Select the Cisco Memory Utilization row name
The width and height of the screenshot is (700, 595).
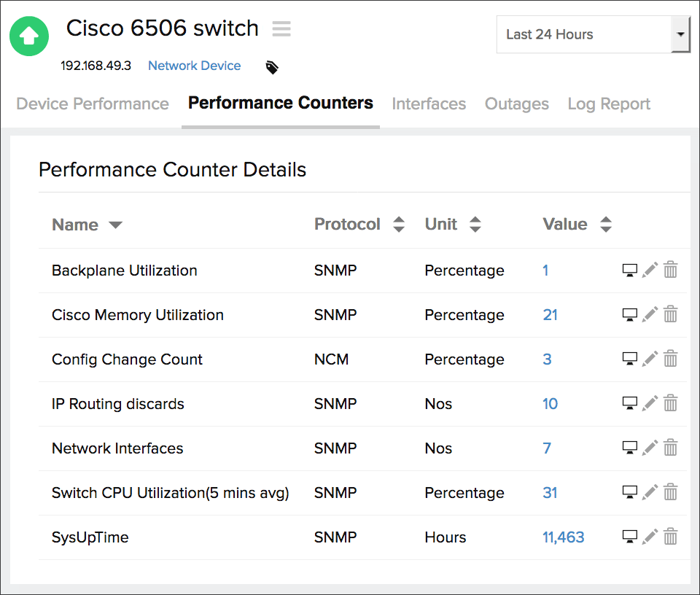click(138, 315)
